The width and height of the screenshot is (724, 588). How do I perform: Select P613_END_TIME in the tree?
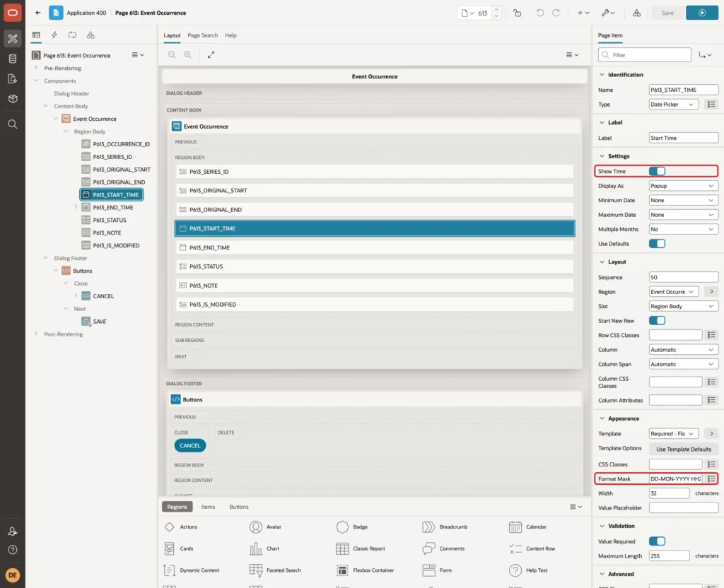(113, 208)
